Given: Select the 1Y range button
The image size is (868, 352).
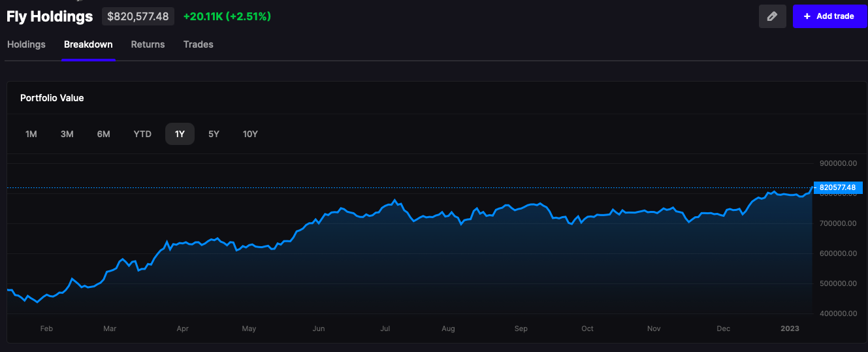Looking at the screenshot, I should click(x=180, y=134).
